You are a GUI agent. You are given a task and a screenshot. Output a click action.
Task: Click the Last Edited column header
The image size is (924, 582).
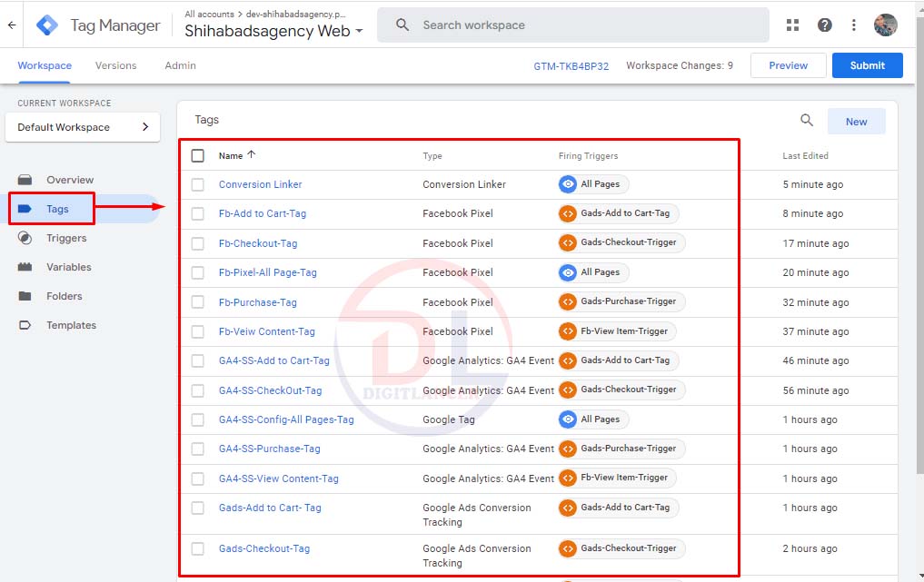805,155
